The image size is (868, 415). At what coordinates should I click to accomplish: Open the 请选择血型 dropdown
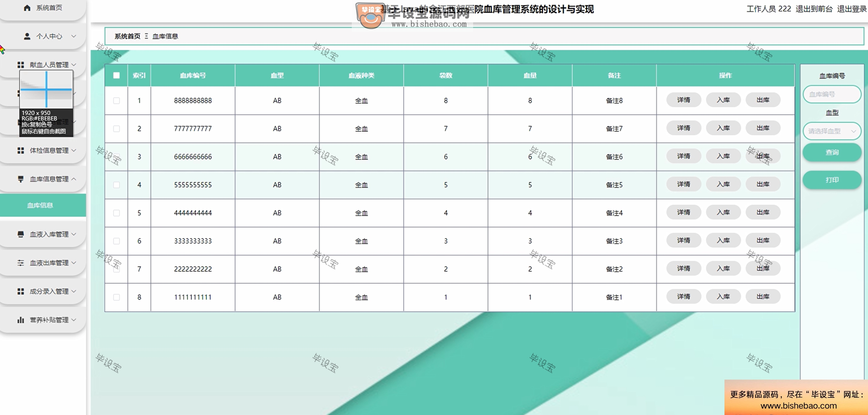832,131
